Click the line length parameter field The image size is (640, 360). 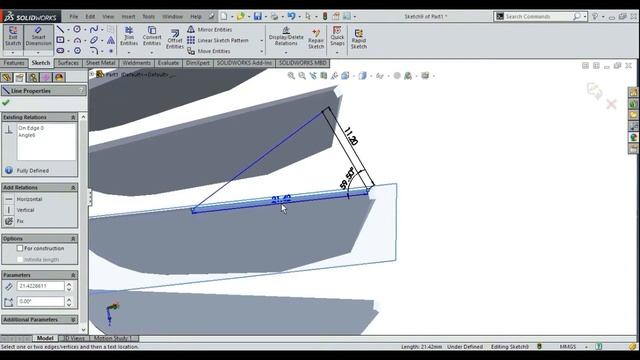coord(40,286)
